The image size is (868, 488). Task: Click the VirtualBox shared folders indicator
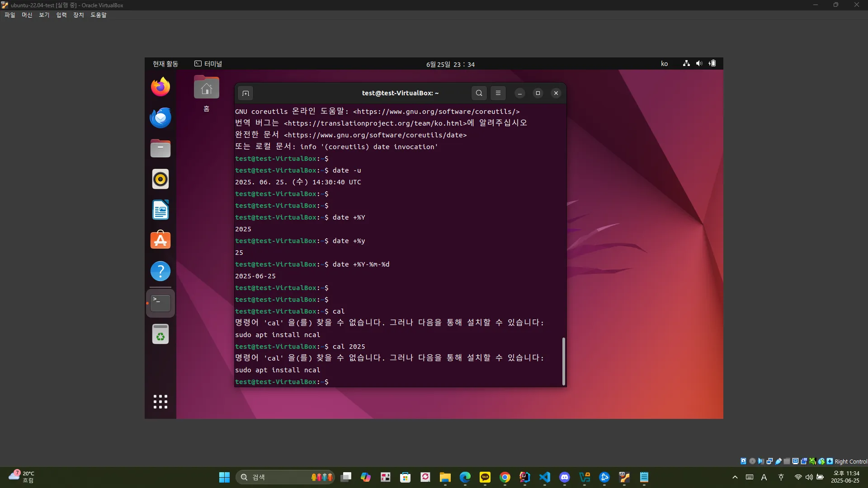pos(787,461)
